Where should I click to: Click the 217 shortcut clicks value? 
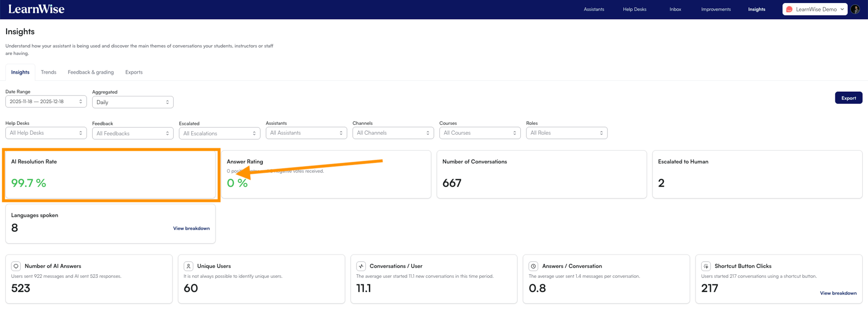709,288
